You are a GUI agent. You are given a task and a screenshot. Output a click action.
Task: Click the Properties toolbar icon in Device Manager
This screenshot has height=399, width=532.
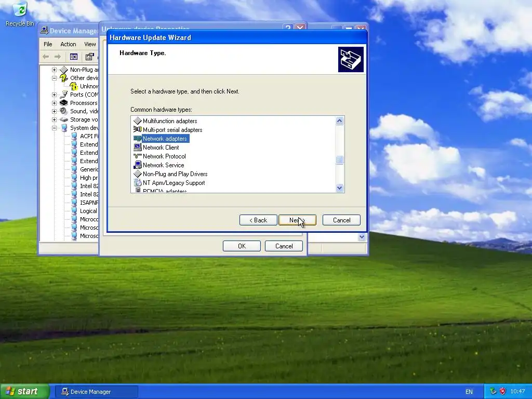coord(89,57)
